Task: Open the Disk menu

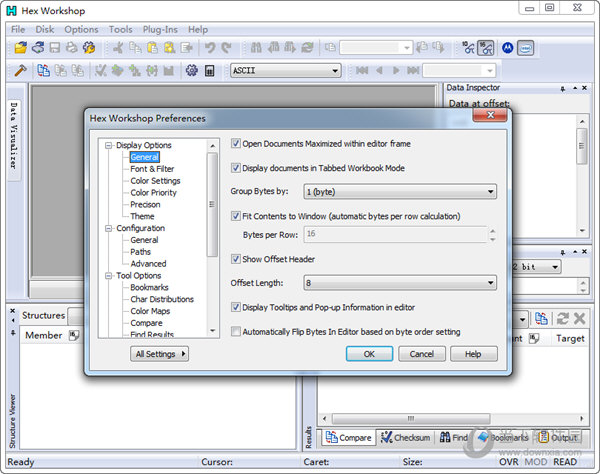Action: click(x=44, y=29)
